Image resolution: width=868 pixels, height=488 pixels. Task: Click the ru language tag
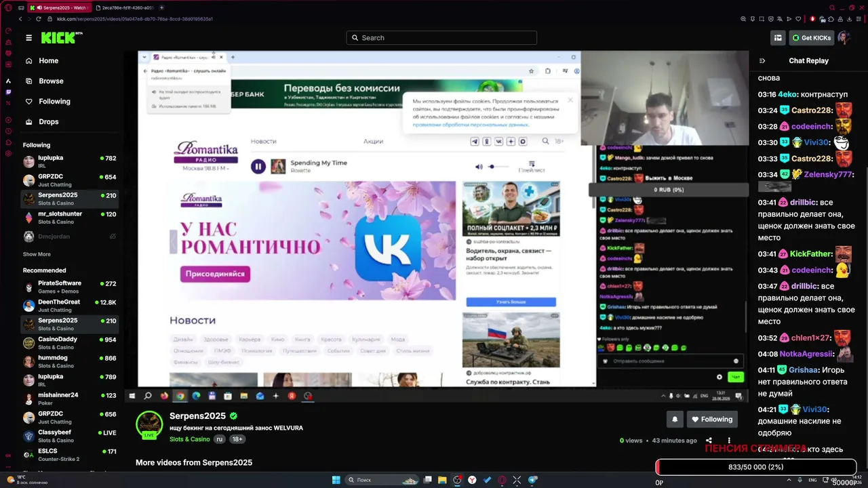pos(219,439)
